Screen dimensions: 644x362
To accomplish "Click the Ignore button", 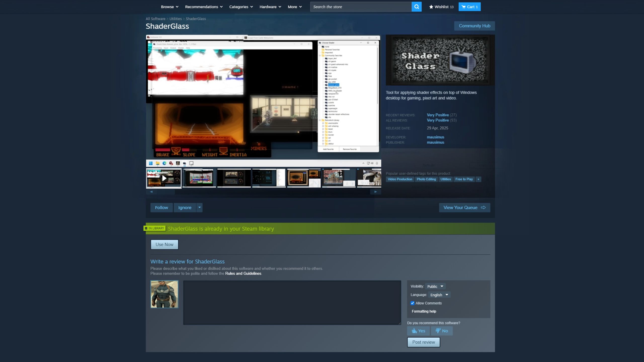I will point(185,208).
